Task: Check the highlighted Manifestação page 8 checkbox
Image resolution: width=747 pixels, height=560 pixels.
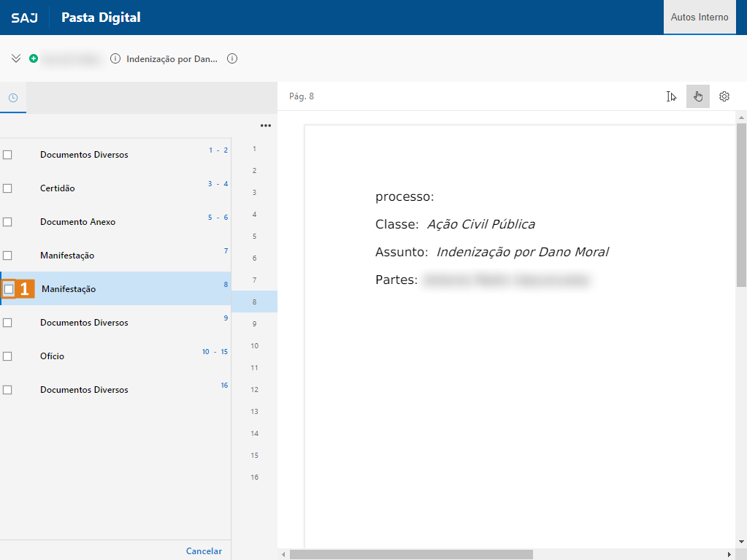Action: click(x=9, y=289)
